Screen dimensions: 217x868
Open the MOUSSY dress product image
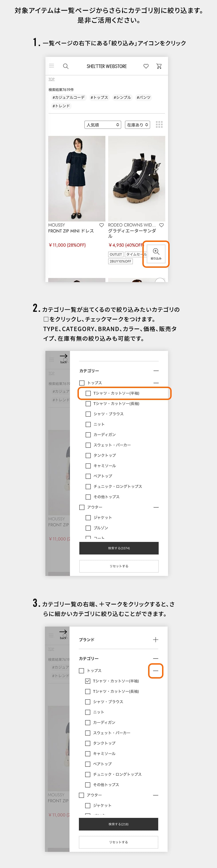click(77, 179)
